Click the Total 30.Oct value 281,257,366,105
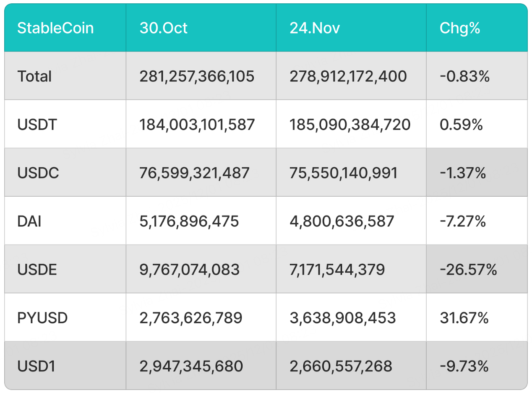Viewport: 532px width, 395px height. pos(197,76)
